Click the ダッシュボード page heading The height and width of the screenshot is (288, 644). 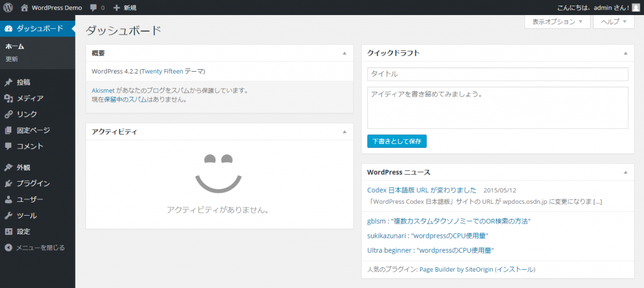[x=123, y=30]
